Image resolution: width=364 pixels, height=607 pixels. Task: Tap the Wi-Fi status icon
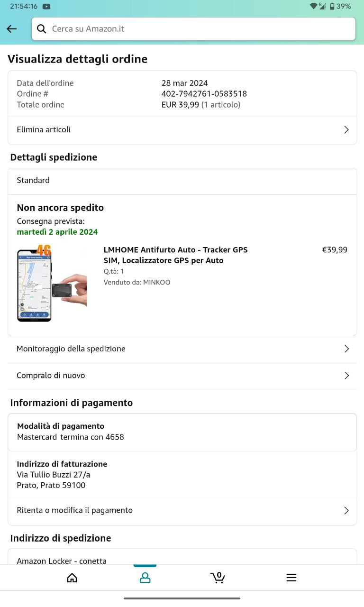pyautogui.click(x=314, y=7)
